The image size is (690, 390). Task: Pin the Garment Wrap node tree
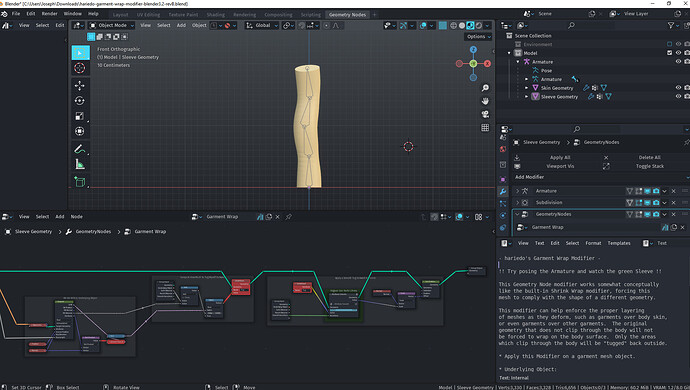point(289,217)
